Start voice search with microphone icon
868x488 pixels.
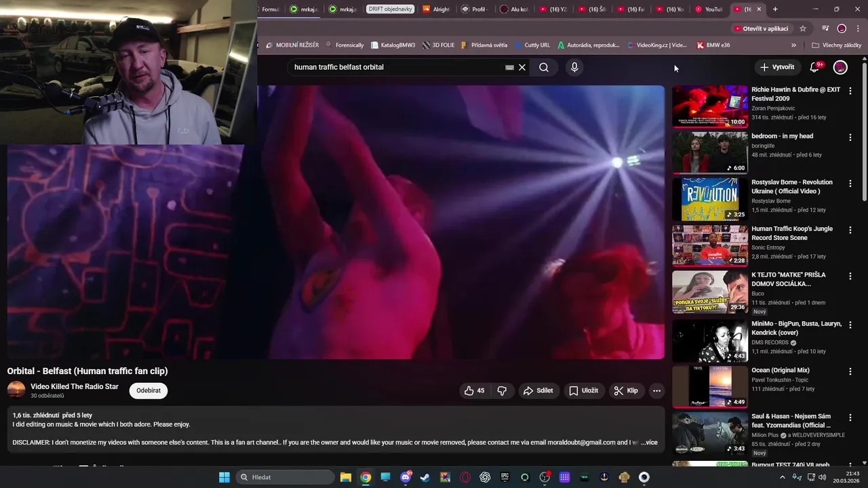pos(574,67)
